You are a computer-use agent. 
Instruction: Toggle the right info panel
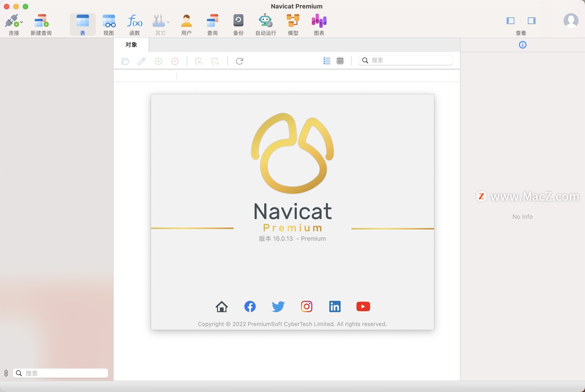532,20
